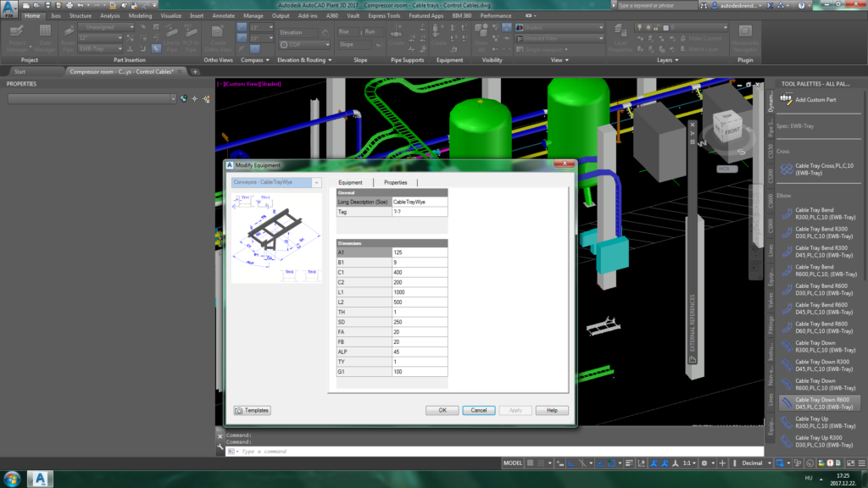The height and width of the screenshot is (488, 868).
Task: Pick Cable Tray Bend R300,PL,C,10 tool
Action: (x=820, y=213)
